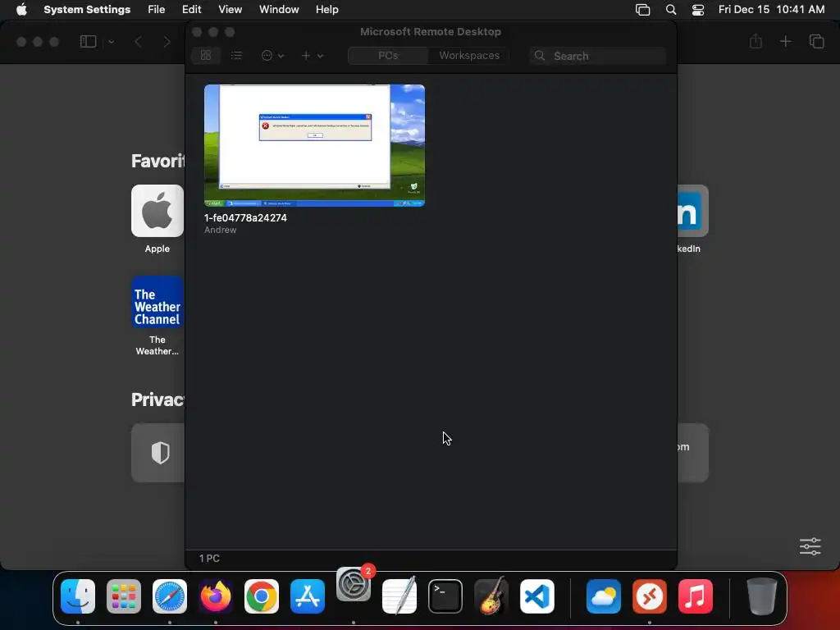Click the Andrew username label
The height and width of the screenshot is (630, 840).
[x=220, y=230]
